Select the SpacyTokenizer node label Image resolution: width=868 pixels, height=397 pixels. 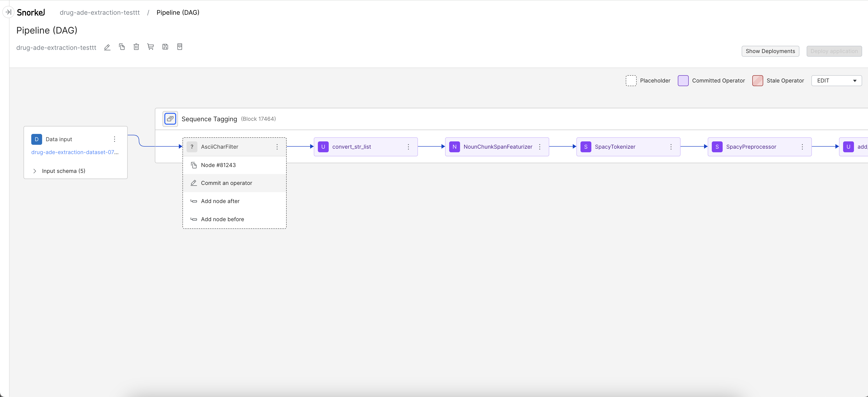pyautogui.click(x=615, y=147)
